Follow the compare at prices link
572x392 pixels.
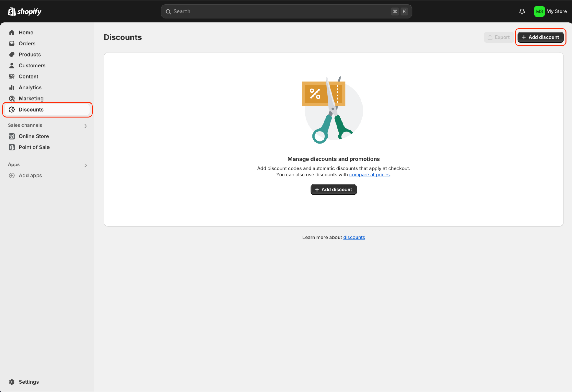pyautogui.click(x=369, y=174)
